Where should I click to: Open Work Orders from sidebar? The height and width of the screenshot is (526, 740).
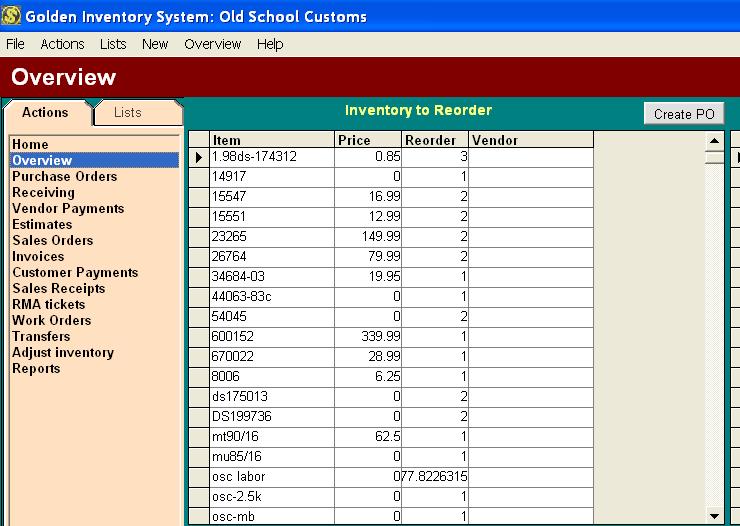coord(94,320)
